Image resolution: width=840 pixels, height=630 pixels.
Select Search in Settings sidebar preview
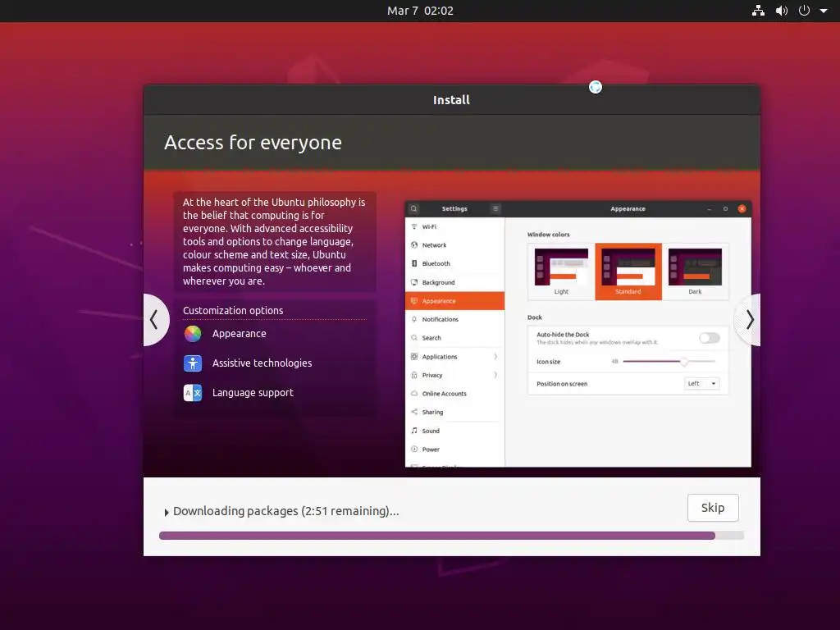point(454,338)
